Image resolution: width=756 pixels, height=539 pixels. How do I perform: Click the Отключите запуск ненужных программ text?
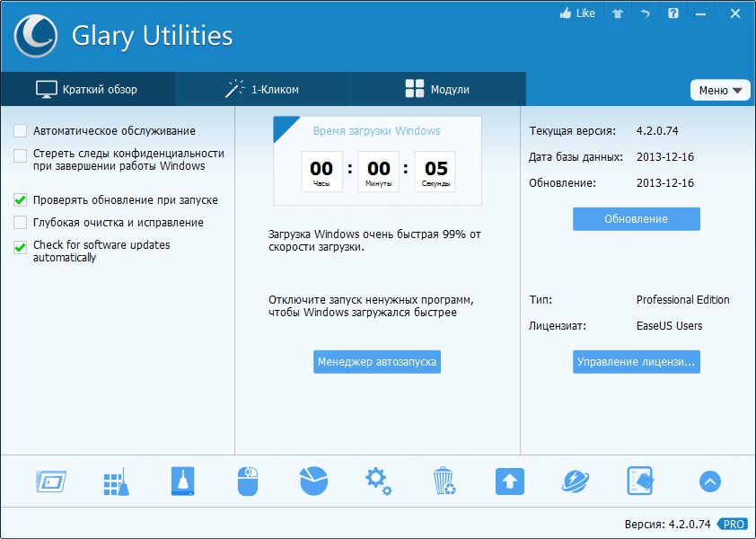[x=371, y=306]
